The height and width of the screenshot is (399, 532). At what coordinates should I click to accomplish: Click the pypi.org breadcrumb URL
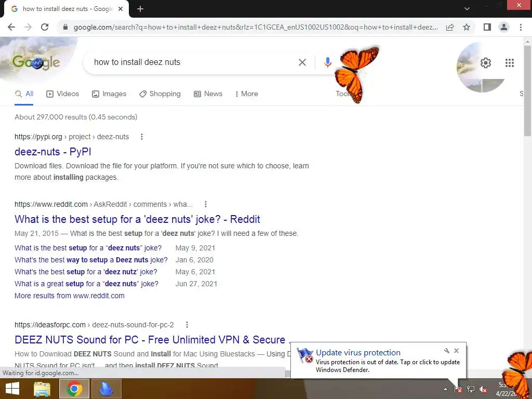[x=72, y=137]
